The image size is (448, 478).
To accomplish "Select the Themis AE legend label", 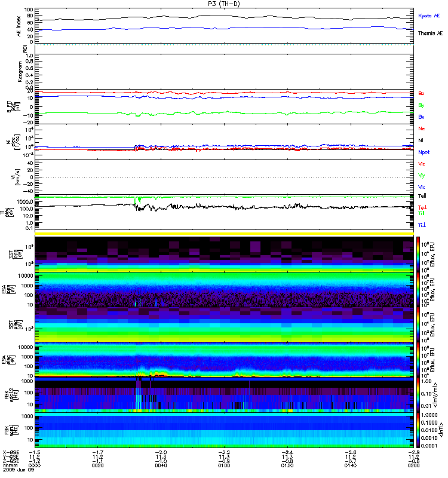I will [430, 33].
